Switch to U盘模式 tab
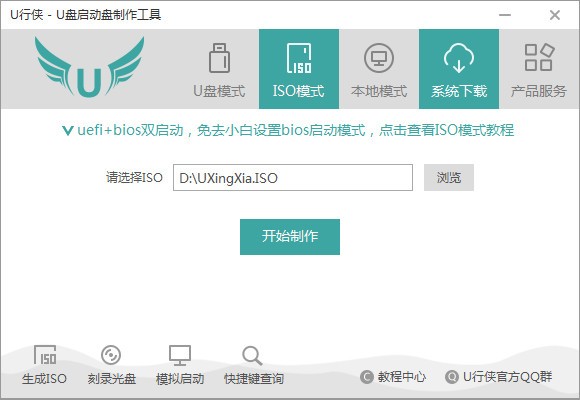This screenshot has height=400, width=580. 219,69
